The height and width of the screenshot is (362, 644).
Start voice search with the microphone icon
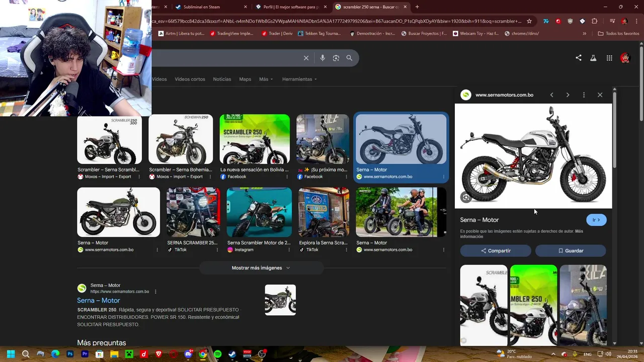(x=323, y=58)
